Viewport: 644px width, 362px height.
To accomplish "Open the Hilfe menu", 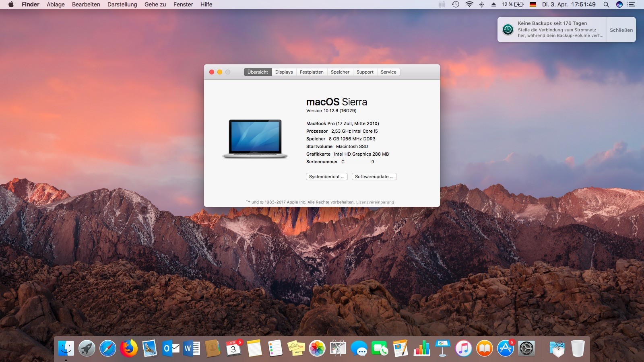I will point(206,4).
